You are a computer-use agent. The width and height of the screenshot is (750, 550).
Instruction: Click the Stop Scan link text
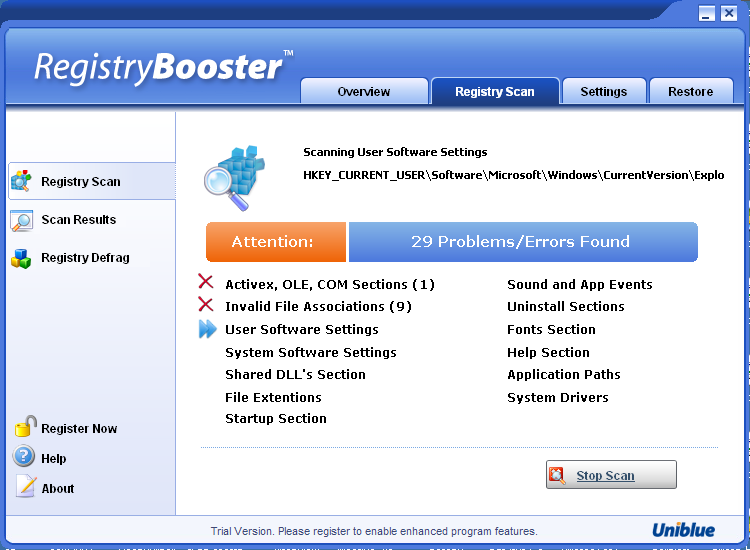(605, 475)
